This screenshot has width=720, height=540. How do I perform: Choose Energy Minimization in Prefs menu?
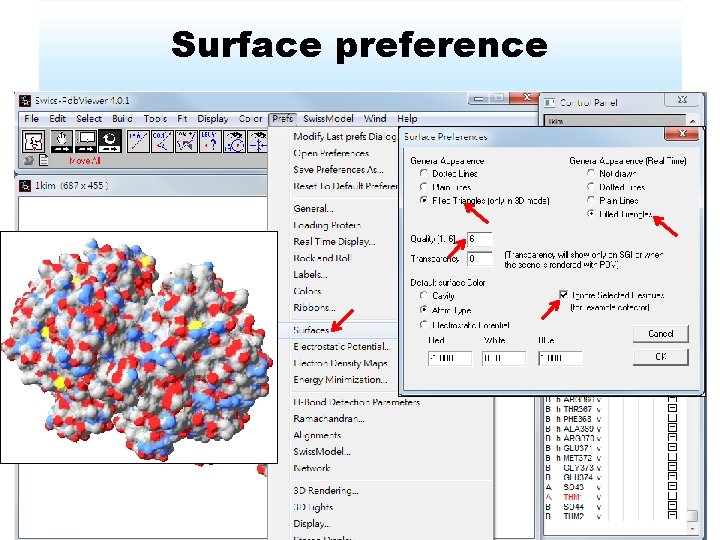[x=340, y=380]
